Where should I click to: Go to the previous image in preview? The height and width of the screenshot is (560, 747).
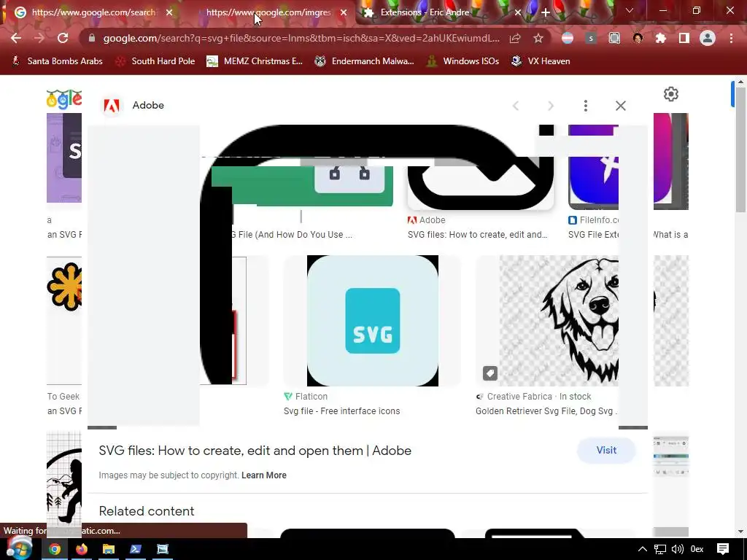pyautogui.click(x=516, y=106)
